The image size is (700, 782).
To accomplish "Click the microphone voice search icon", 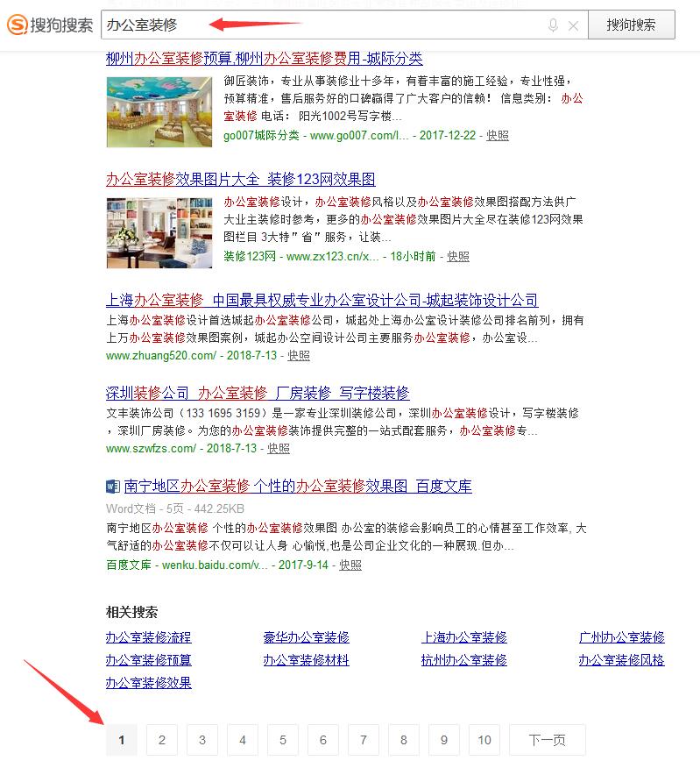I will (x=553, y=25).
